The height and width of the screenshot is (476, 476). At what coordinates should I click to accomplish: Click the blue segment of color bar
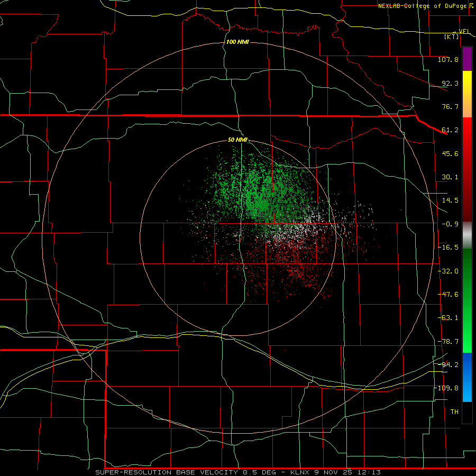coord(467,377)
